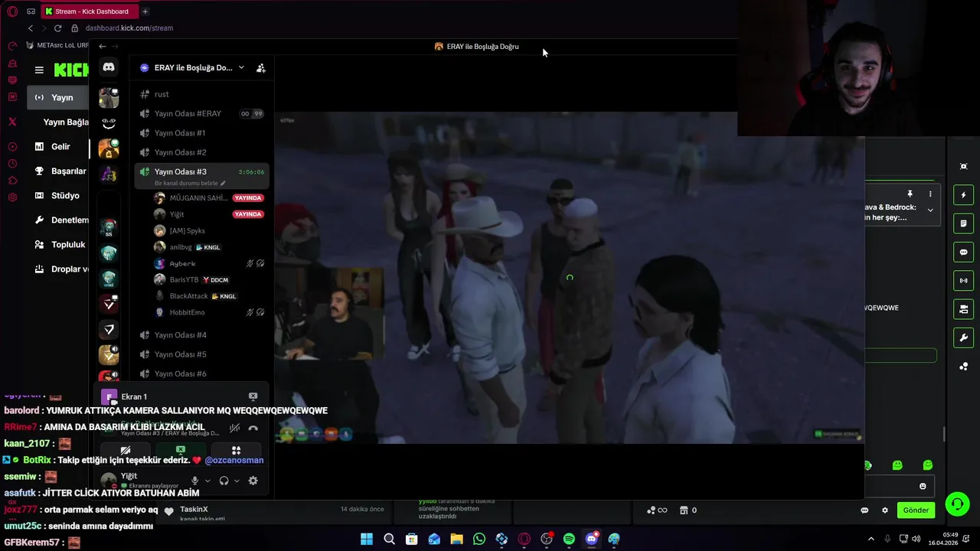Click the YAYINDA badge next to Yiğit
Viewport: 980px width, 551px height.
point(248,214)
